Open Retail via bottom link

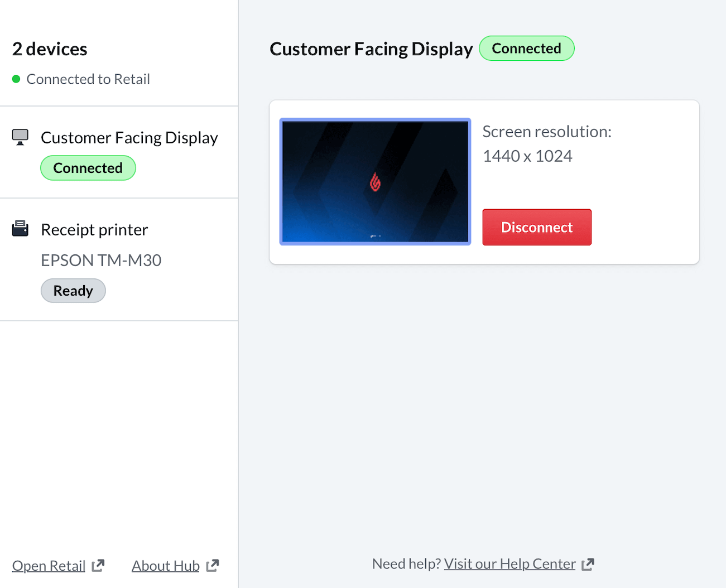pos(49,566)
